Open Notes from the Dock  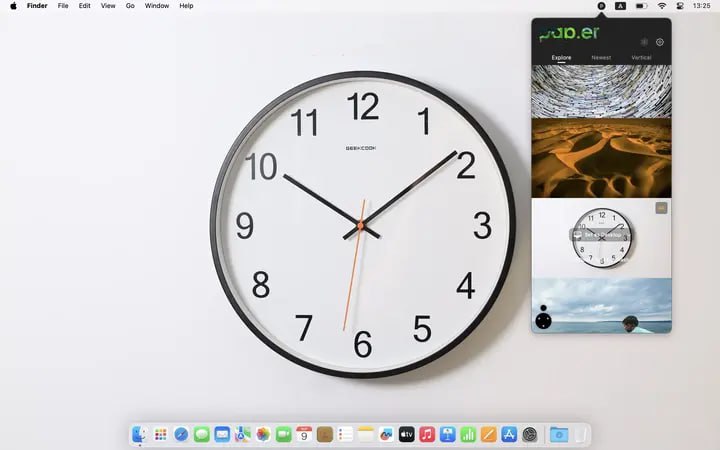click(366, 434)
